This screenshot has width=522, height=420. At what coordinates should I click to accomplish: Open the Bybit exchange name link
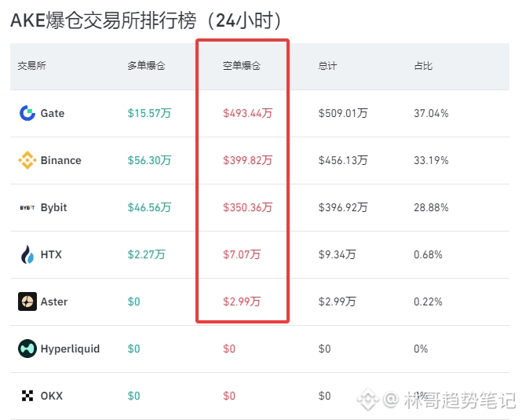[53, 207]
